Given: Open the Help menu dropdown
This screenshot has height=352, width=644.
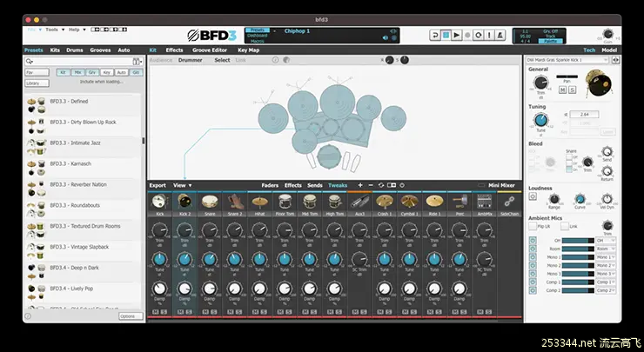Looking at the screenshot, I should click(77, 30).
